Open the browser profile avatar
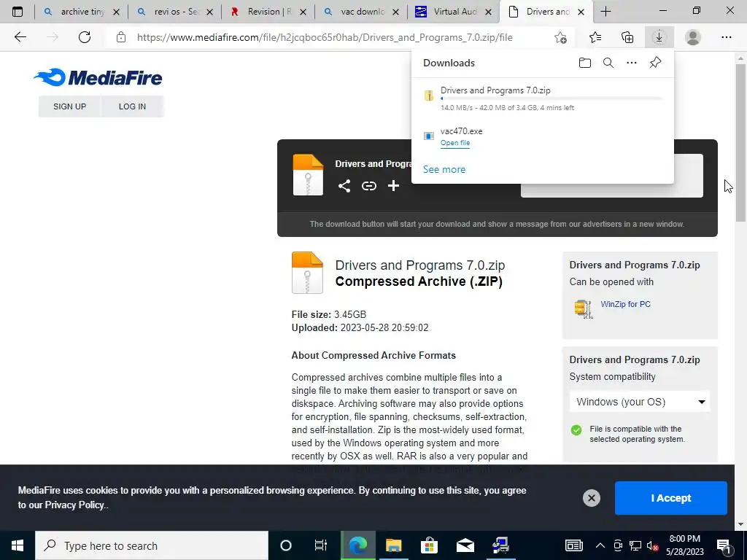This screenshot has width=747, height=560. pos(693,37)
